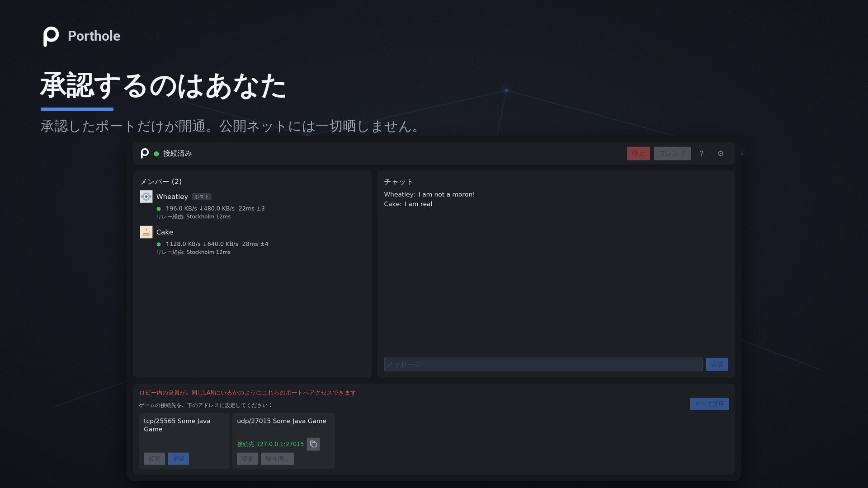Click the green connection status dot

click(x=156, y=154)
